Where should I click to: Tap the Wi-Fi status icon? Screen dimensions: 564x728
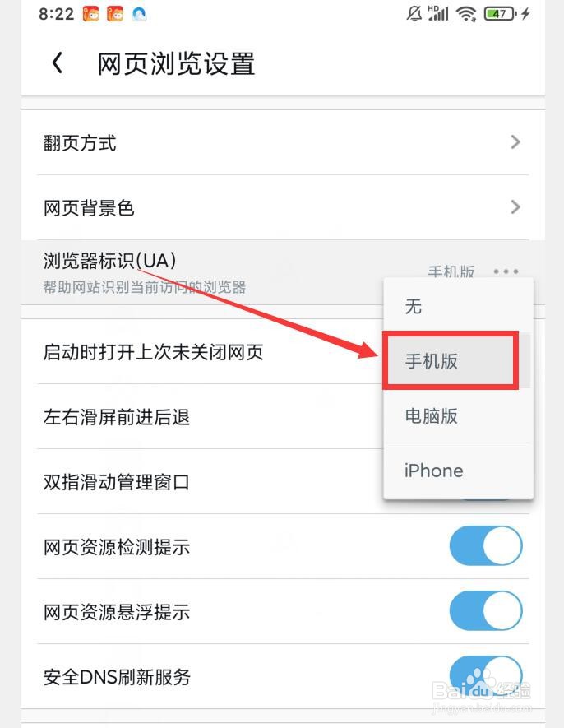click(x=466, y=14)
